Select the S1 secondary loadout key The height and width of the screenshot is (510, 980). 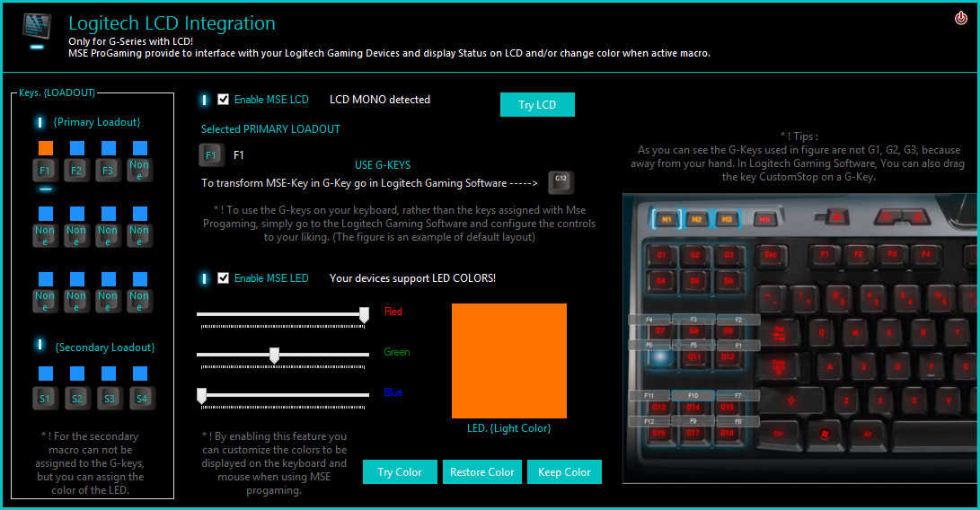pos(44,398)
